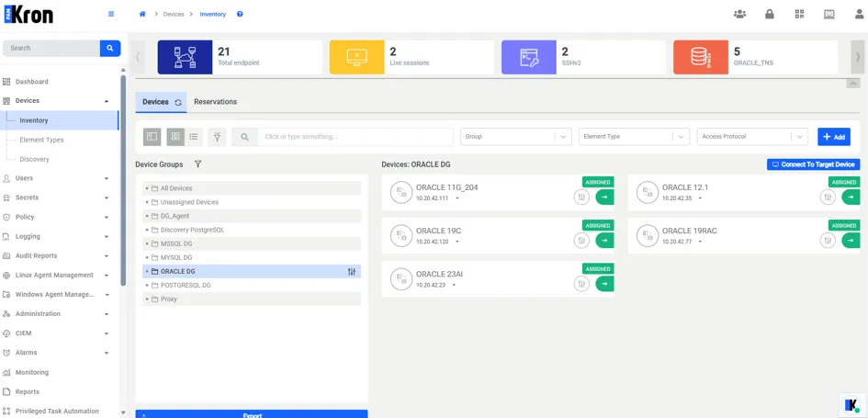Screen dimensions: 868x418
Task: Click the hamburger menu icon
Action: [111, 14]
